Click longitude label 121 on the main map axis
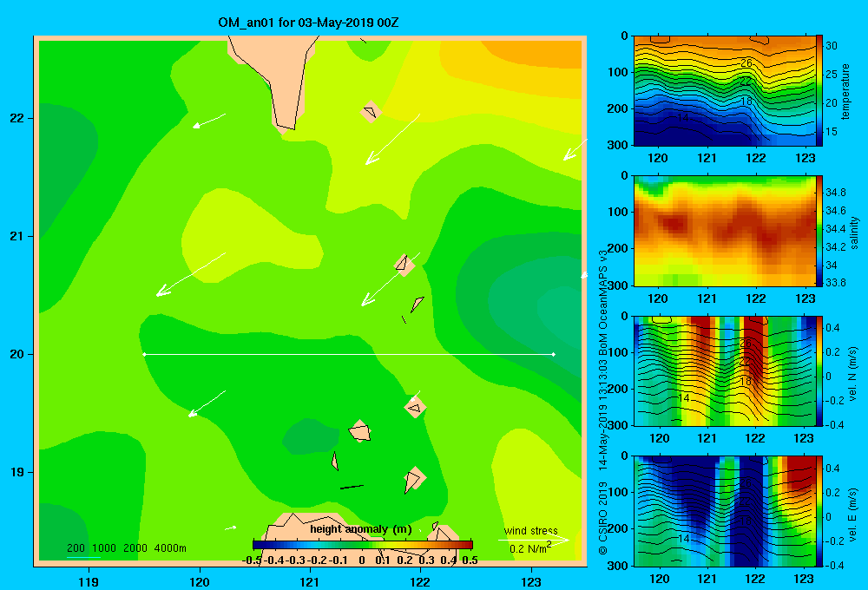Viewport: 868px width, 590px height. click(x=310, y=581)
